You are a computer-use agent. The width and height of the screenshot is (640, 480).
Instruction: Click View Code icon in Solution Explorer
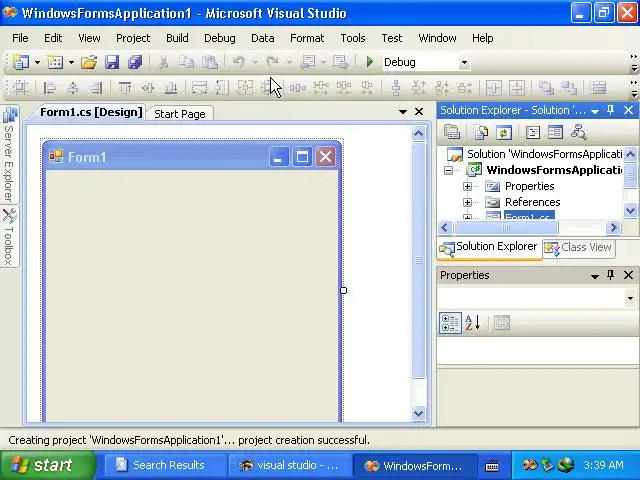(533, 132)
